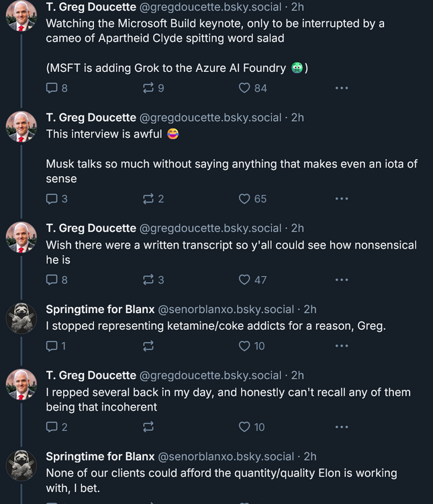This screenshot has height=504, width=433.
Task: Open more options on 'interview is awful' post
Action: click(341, 198)
